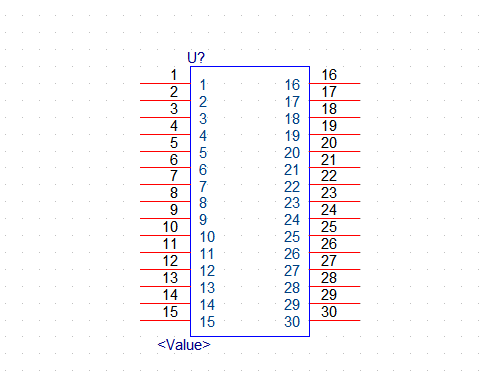The height and width of the screenshot is (386, 483).
Task: Click pin number 20 above its line
Action: (x=329, y=143)
